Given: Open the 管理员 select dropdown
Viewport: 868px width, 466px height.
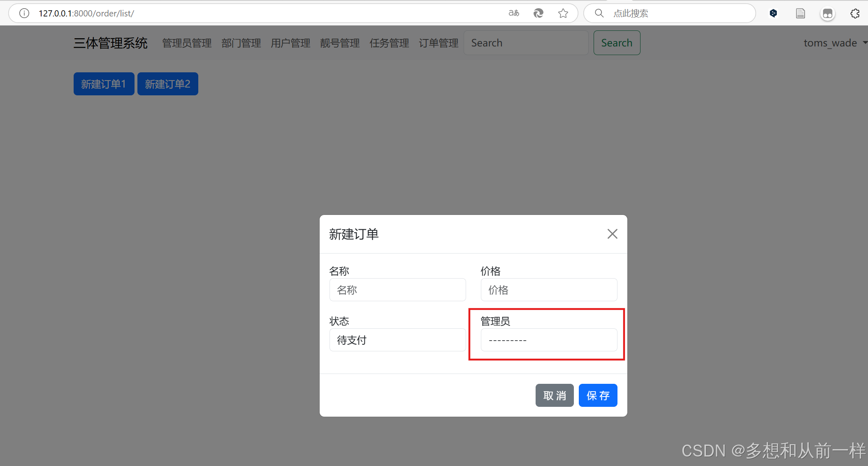Looking at the screenshot, I should [549, 340].
